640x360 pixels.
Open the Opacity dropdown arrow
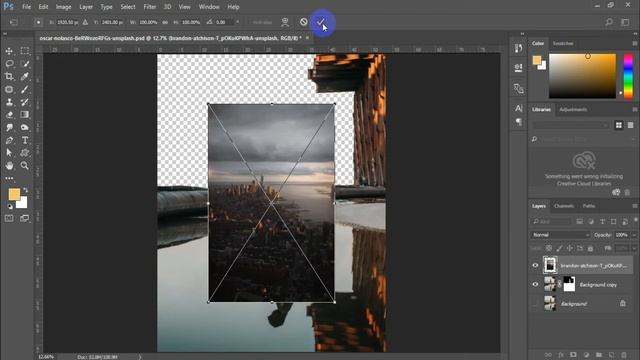pos(634,235)
